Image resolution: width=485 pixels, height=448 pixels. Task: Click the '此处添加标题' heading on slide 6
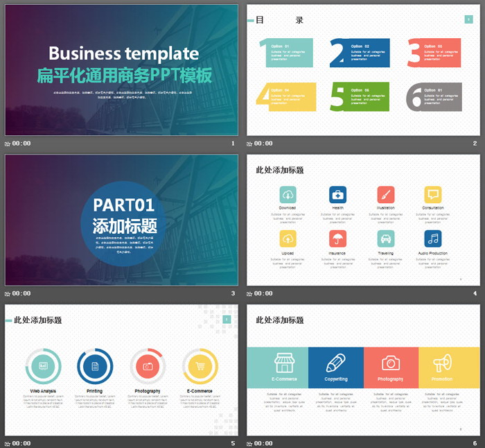(280, 320)
